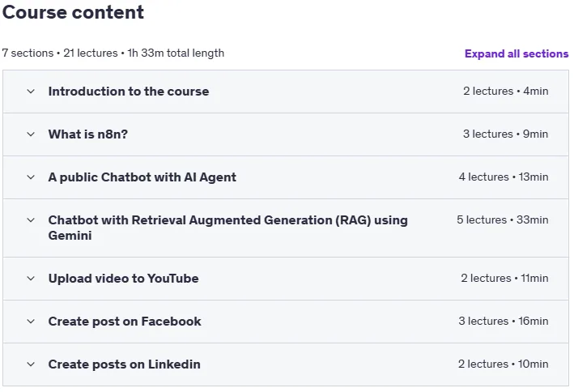Click Expand all sections link
Image resolution: width=574 pixels, height=392 pixels.
point(517,53)
